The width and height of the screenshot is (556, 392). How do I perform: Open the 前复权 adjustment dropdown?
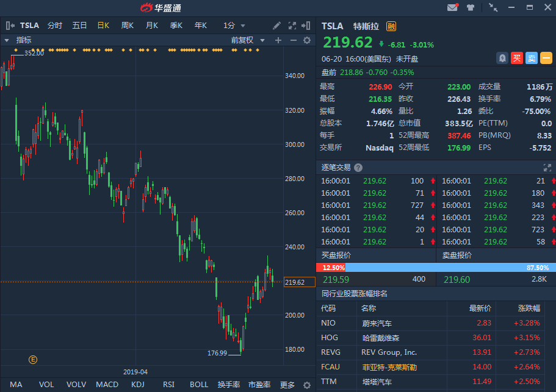click(248, 40)
